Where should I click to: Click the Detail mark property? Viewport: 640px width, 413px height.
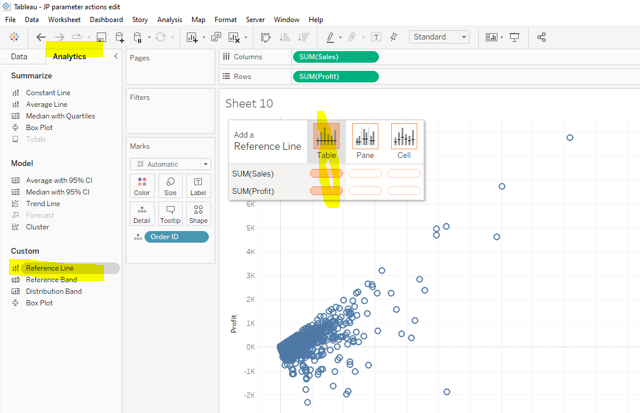(x=142, y=214)
